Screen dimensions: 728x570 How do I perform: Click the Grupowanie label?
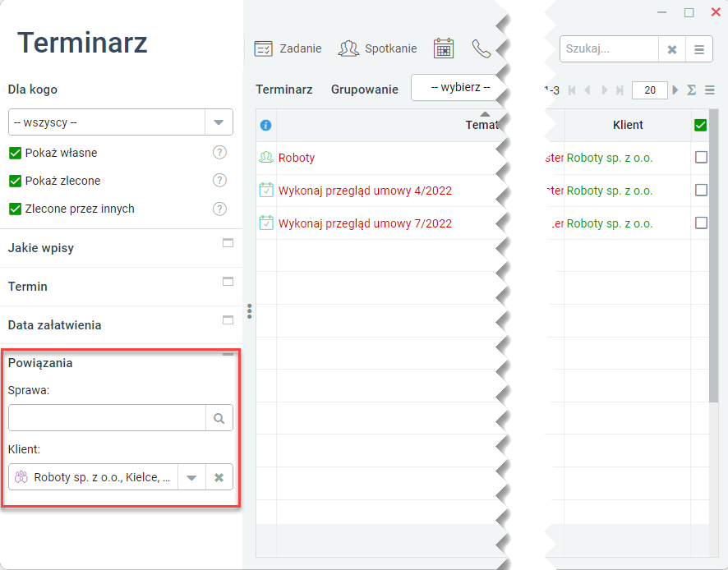pos(365,90)
